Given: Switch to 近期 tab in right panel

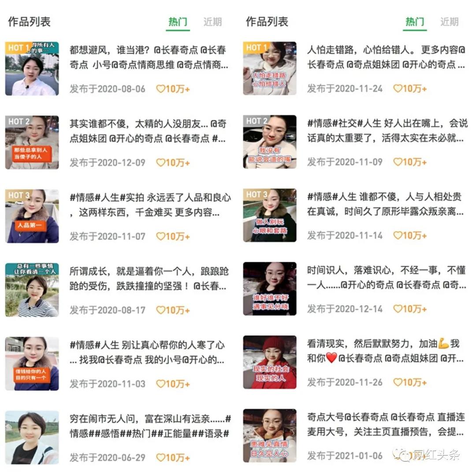Looking at the screenshot, I should pyautogui.click(x=449, y=22).
